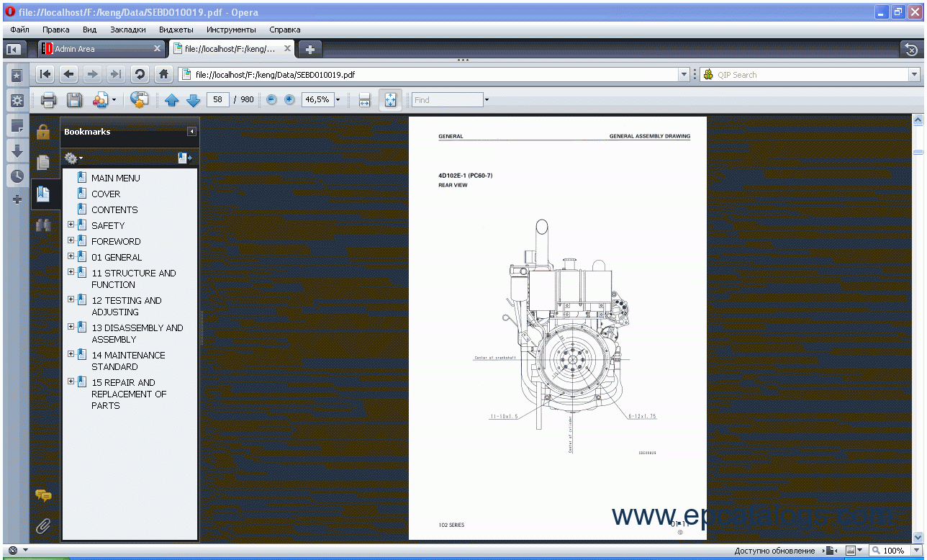Click the Доступно обновление status link
This screenshot has width=927, height=560.
pyautogui.click(x=774, y=551)
